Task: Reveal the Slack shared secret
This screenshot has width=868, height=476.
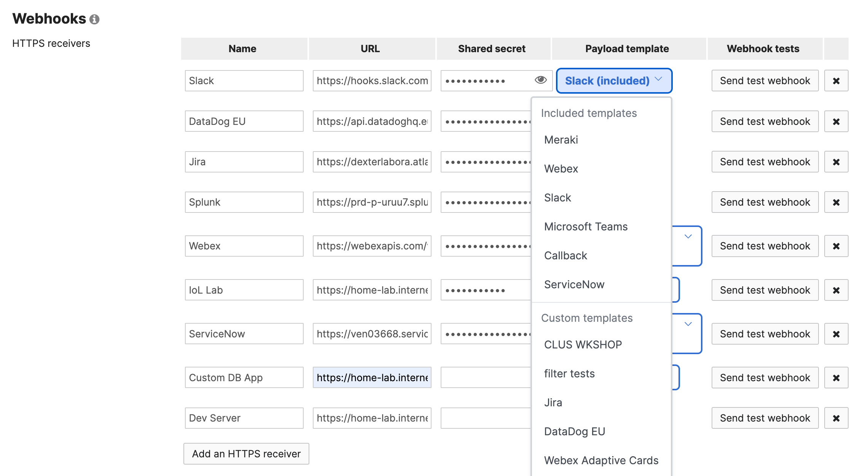Action: click(541, 80)
